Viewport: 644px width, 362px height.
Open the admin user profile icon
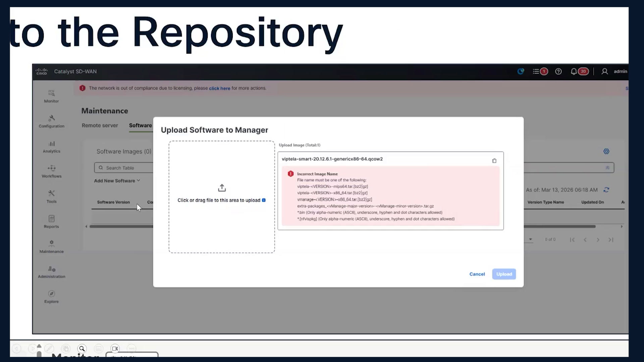click(604, 71)
